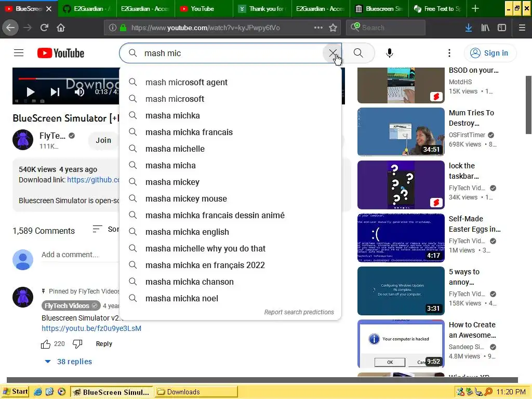Image resolution: width=532 pixels, height=399 pixels.
Task: Click the Add a comment field
Action: (80, 255)
